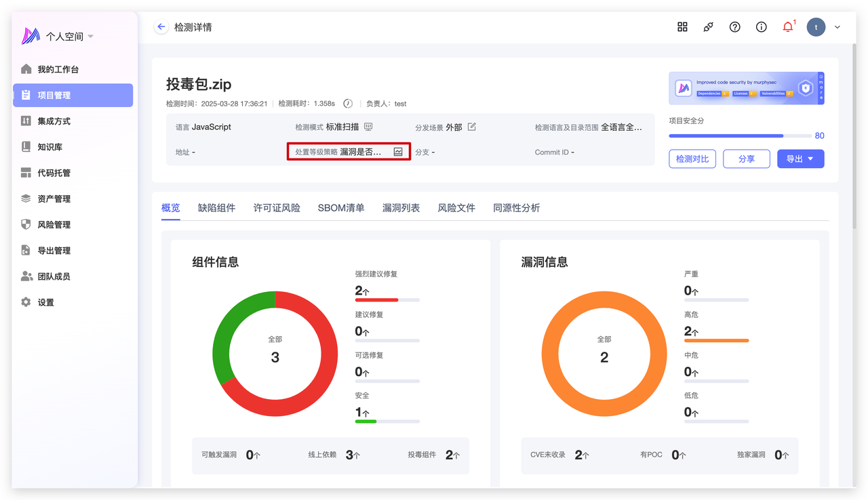Viewport: 868px width, 500px height.
Task: Click the 分享 share button
Action: (746, 159)
